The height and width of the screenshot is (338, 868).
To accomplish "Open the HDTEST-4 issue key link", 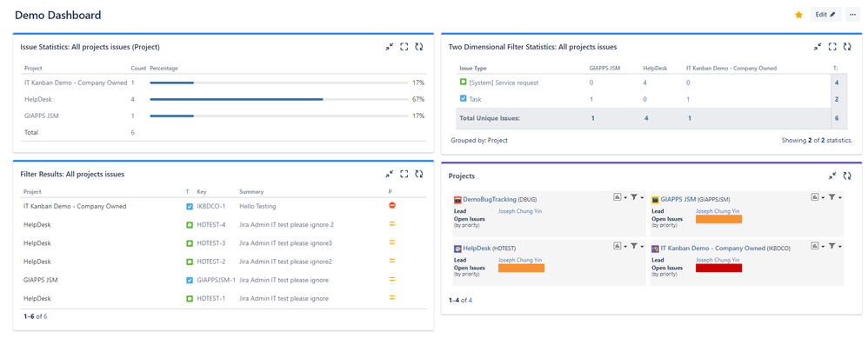I will [x=211, y=224].
